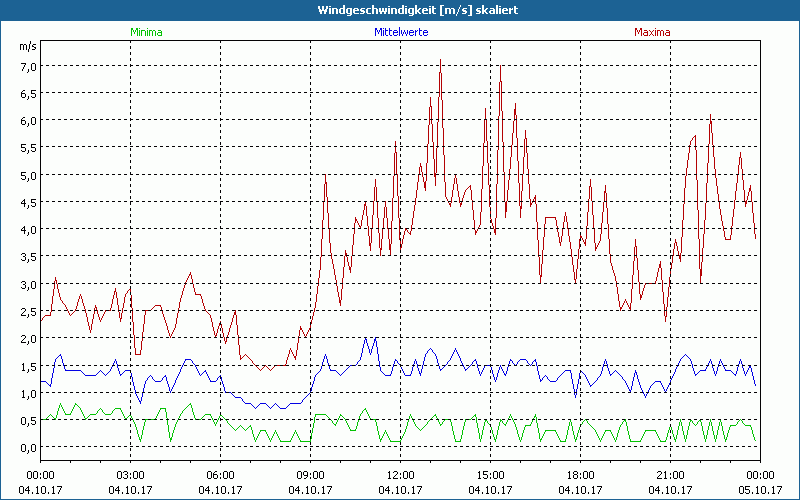This screenshot has height=500, width=800.
Task: Select the 21:00 time axis label
Action: click(x=671, y=475)
